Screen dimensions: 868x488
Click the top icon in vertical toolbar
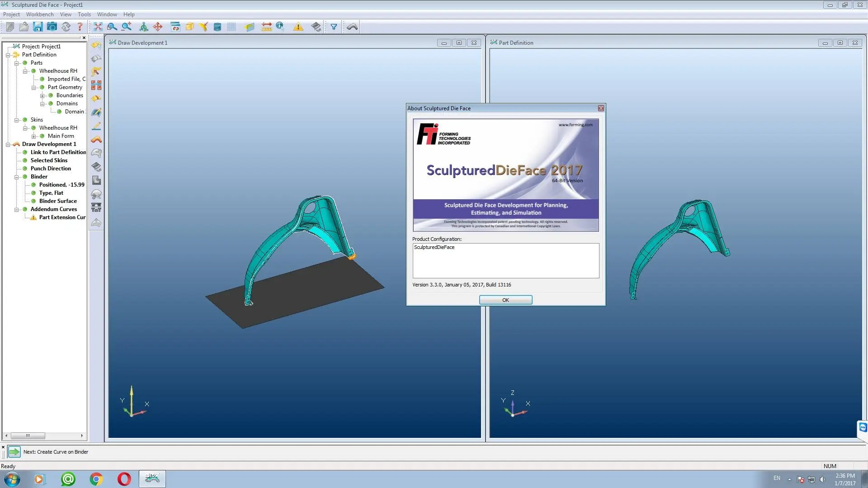[x=96, y=45]
